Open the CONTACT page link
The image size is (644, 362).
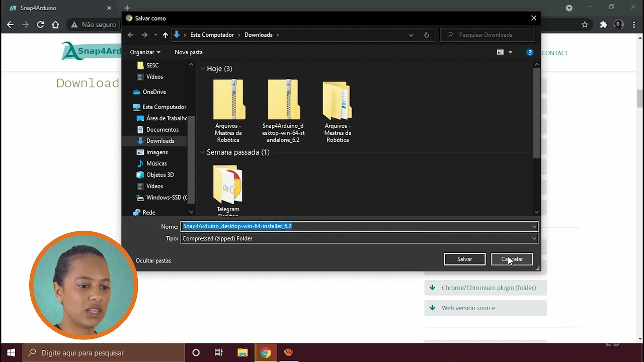pos(554,53)
